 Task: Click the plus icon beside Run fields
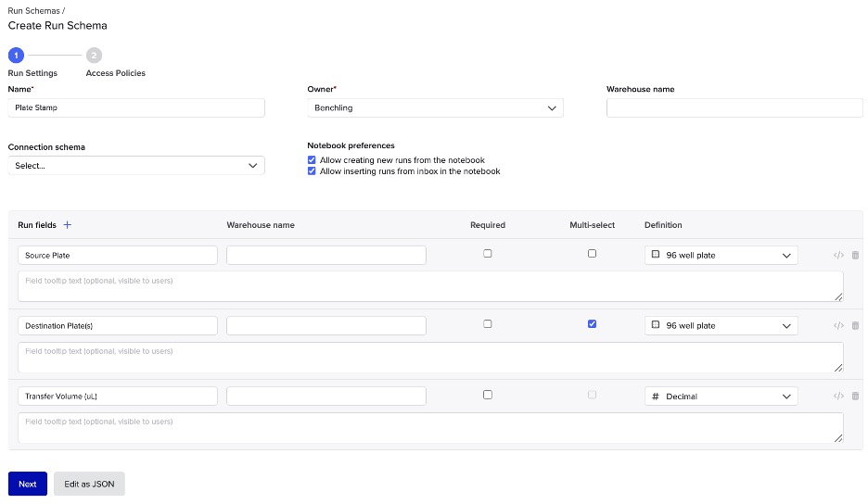[68, 225]
